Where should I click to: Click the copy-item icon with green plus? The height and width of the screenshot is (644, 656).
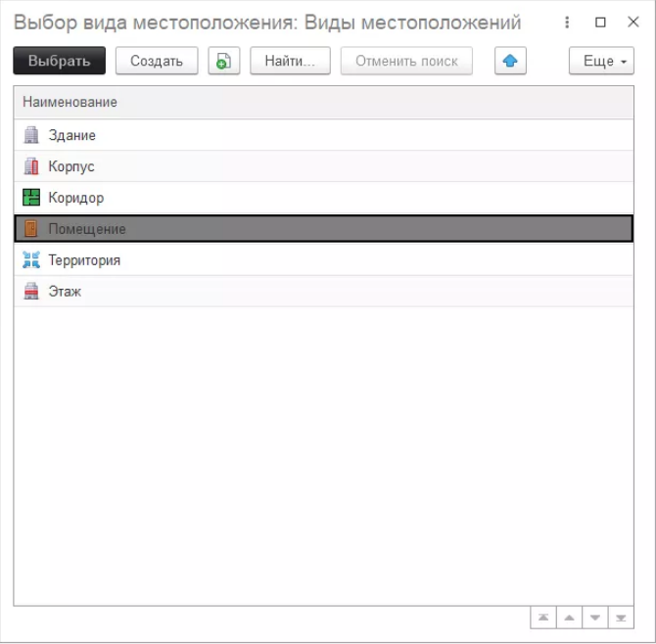click(224, 61)
